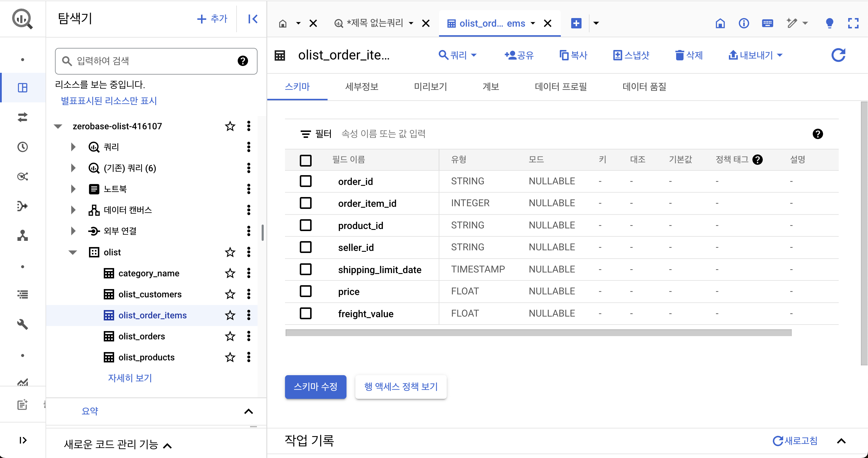This screenshot has height=458, width=868.
Task: Open the more options menu for olist_customers
Action: coord(249,294)
